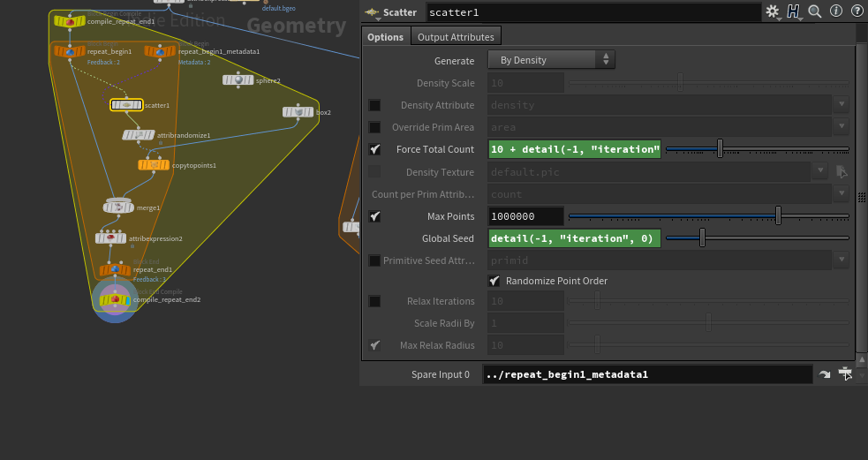Expand the Primitive Seed Attribute dropdown arrow
This screenshot has width=868, height=460.
click(842, 260)
